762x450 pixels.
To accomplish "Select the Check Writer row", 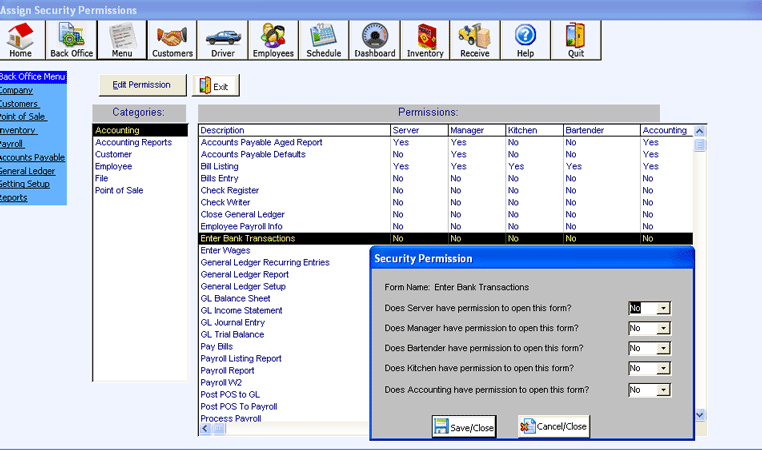I will [446, 203].
